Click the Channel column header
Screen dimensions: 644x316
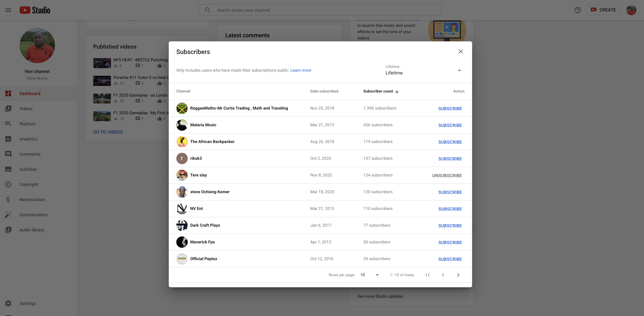click(183, 91)
